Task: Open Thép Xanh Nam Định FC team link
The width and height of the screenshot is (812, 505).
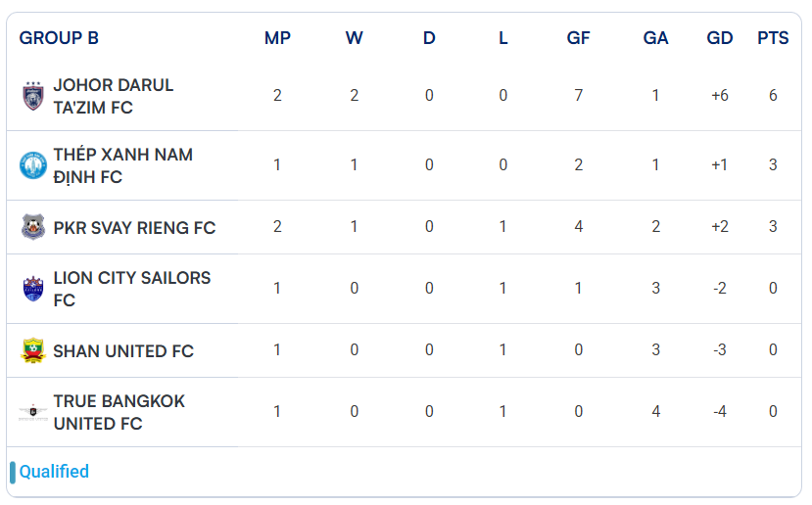Action: (122, 165)
